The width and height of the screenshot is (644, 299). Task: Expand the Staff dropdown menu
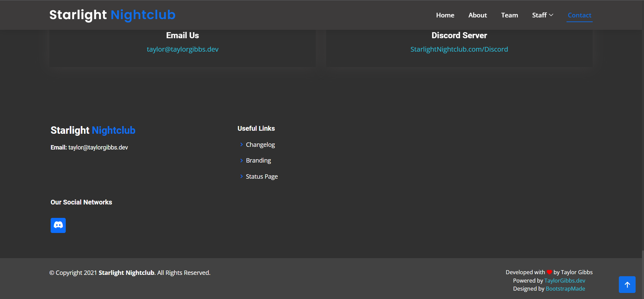[x=542, y=15]
